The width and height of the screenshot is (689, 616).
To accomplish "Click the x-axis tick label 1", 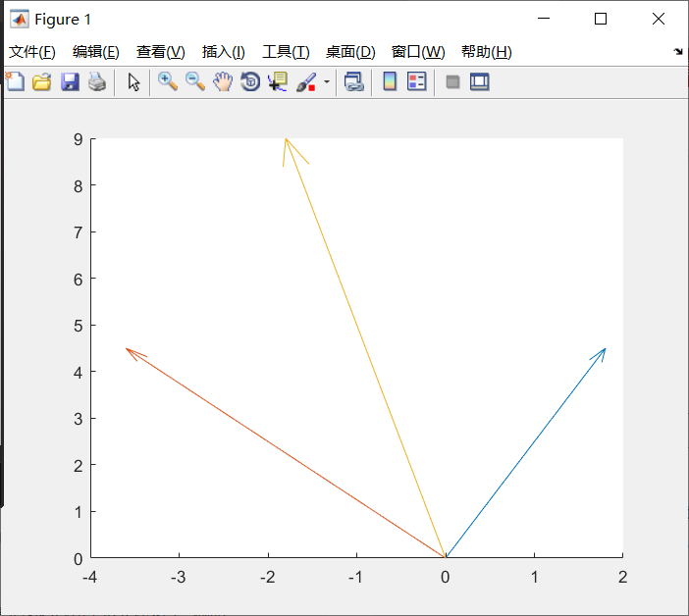I will click(x=534, y=577).
